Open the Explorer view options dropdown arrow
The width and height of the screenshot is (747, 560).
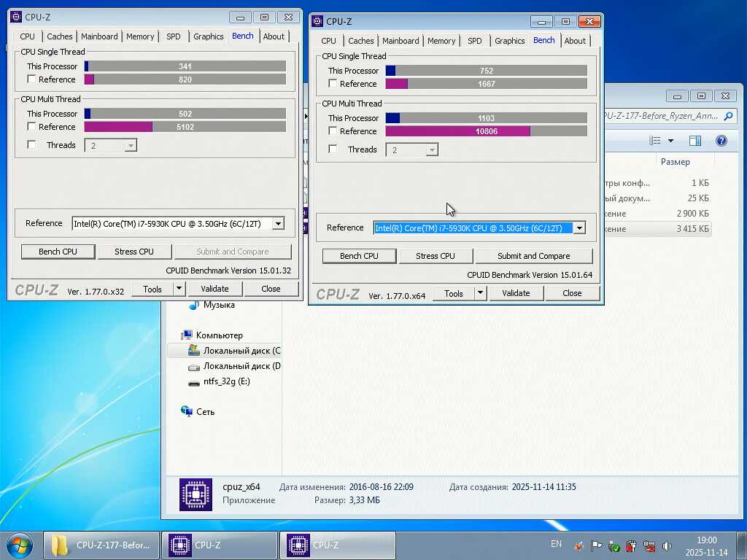point(671,141)
